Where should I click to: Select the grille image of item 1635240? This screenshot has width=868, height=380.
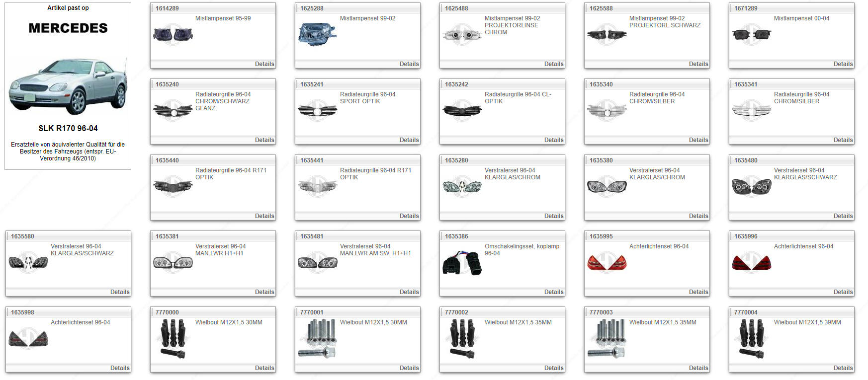click(173, 111)
